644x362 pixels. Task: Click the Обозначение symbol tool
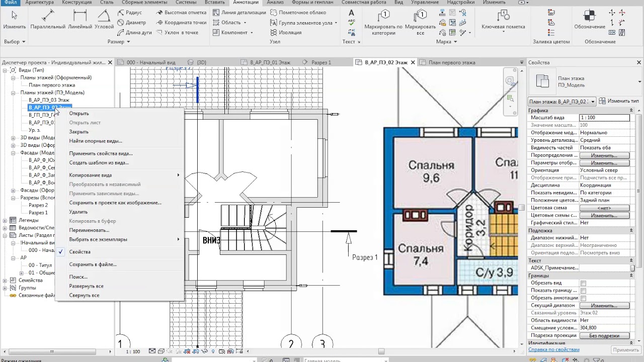590,20
